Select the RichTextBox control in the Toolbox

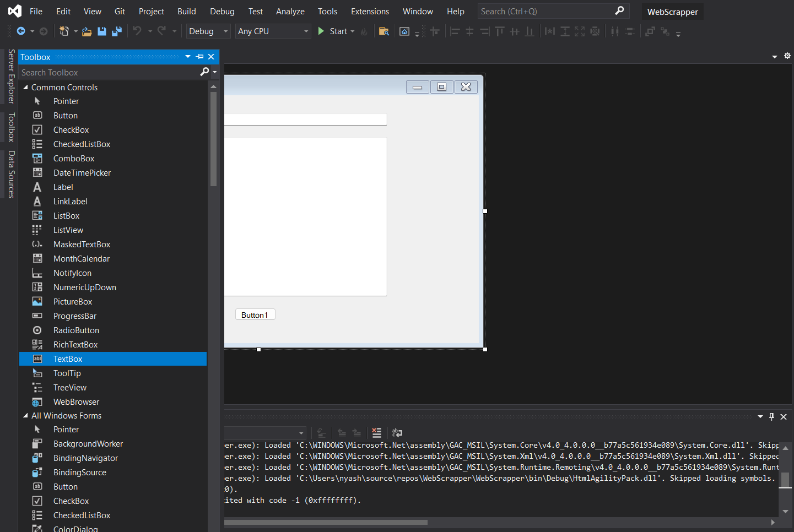click(x=76, y=344)
